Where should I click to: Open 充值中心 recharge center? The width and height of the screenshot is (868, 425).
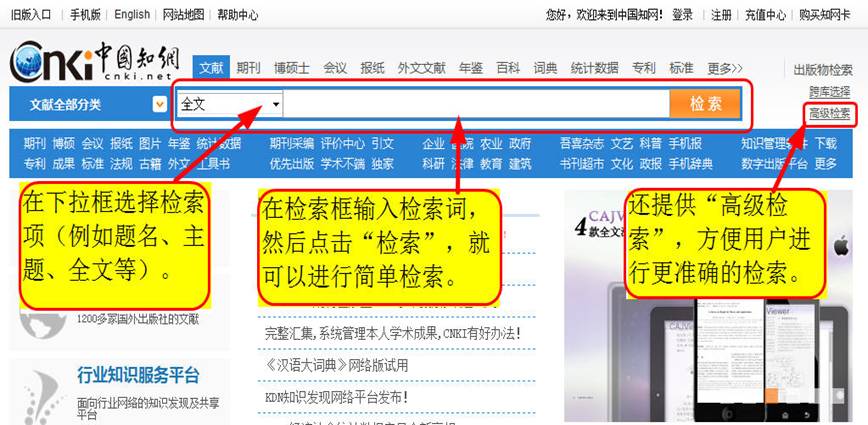765,15
